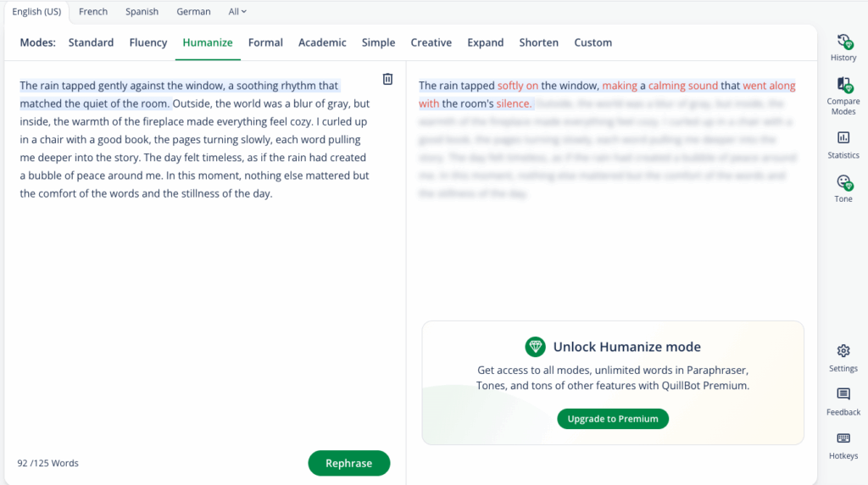This screenshot has width=868, height=485.
Task: Open the Statistics icon
Action: point(843,137)
